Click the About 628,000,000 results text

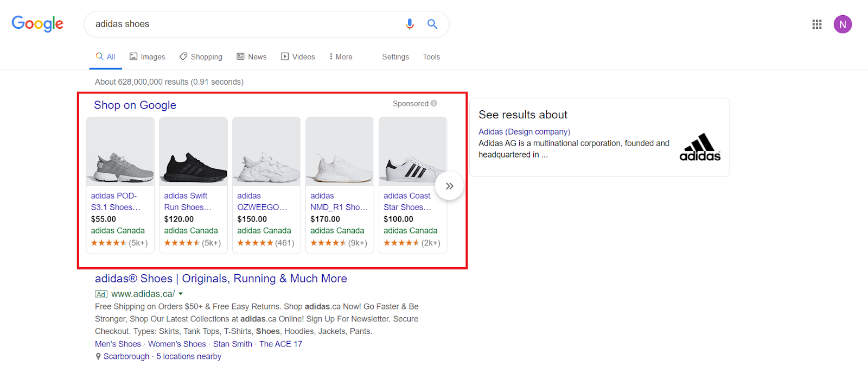point(169,81)
